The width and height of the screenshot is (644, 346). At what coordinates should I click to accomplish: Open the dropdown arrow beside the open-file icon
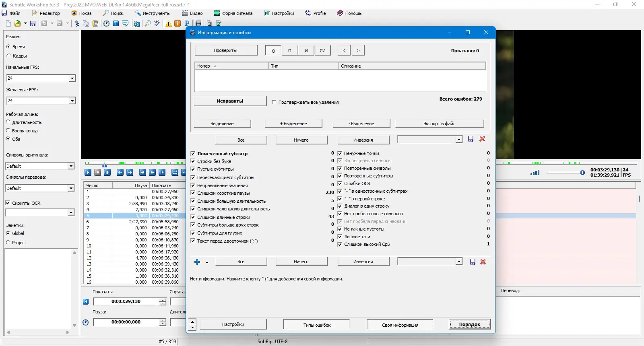[25, 23]
